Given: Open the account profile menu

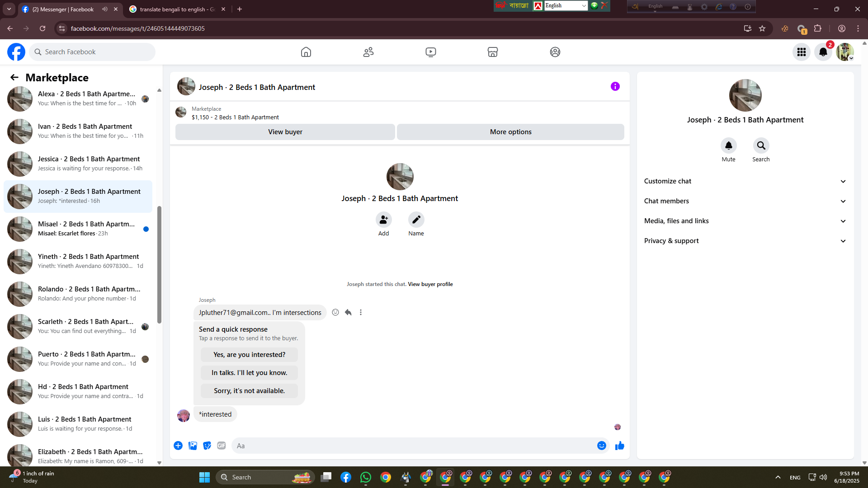Looking at the screenshot, I should pos(845,52).
